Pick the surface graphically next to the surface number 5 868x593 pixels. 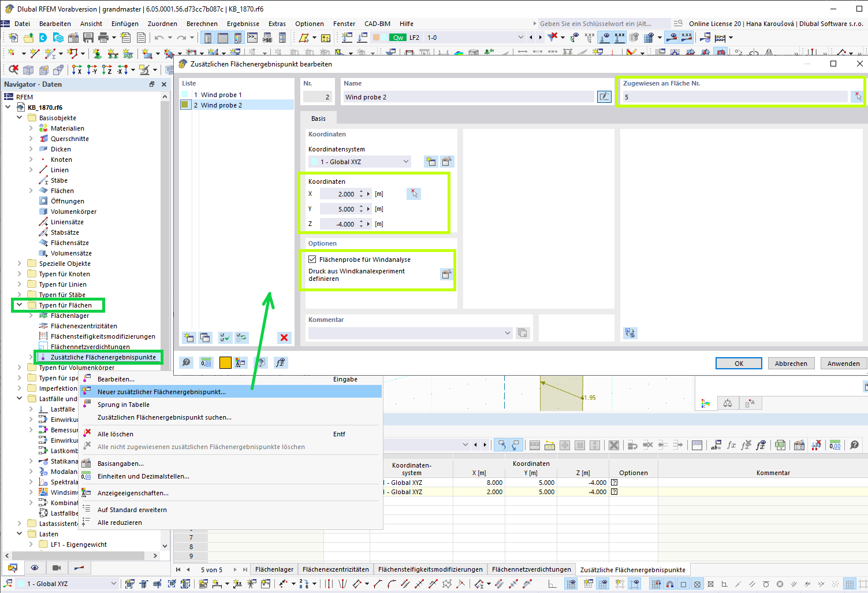point(858,97)
